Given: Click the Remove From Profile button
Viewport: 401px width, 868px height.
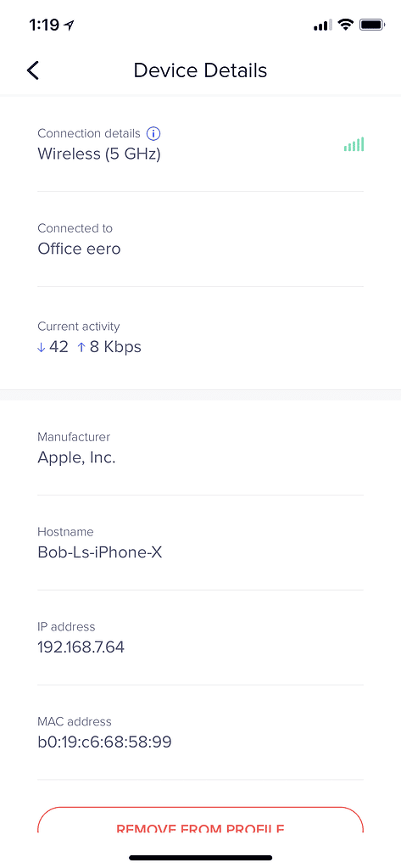Looking at the screenshot, I should [200, 820].
